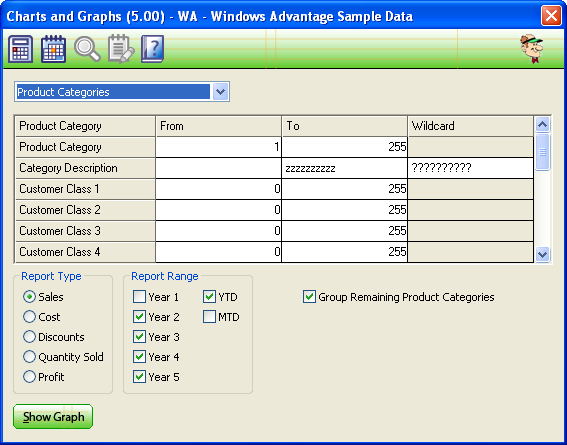
Task: Select the Profit report type
Action: (29, 377)
